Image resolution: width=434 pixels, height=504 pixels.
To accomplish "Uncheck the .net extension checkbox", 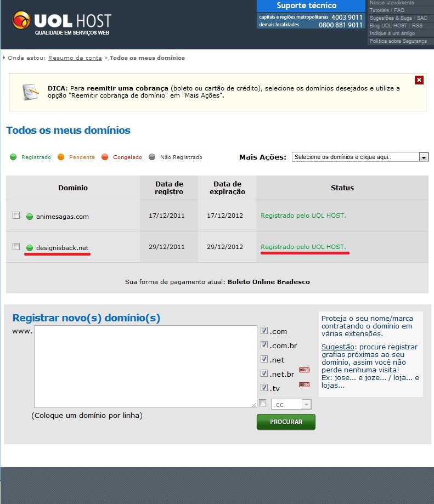I will point(264,359).
